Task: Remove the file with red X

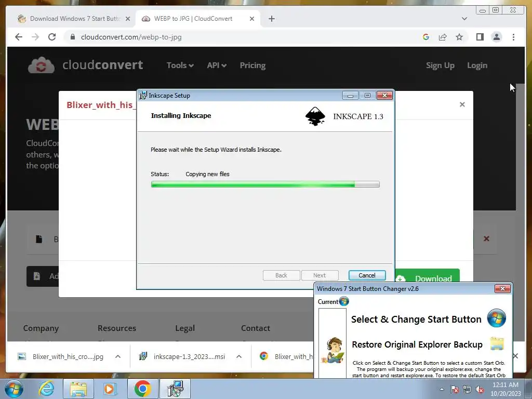Action: (x=486, y=238)
